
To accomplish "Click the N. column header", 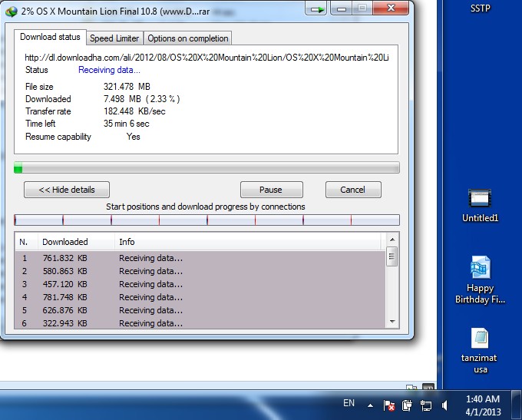I will 26,242.
